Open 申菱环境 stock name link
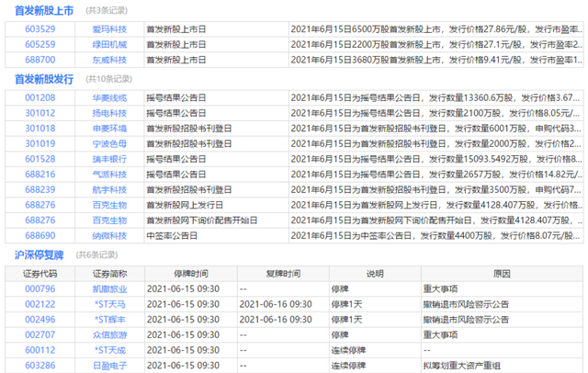Screen dimensions: 588x373 109,129
